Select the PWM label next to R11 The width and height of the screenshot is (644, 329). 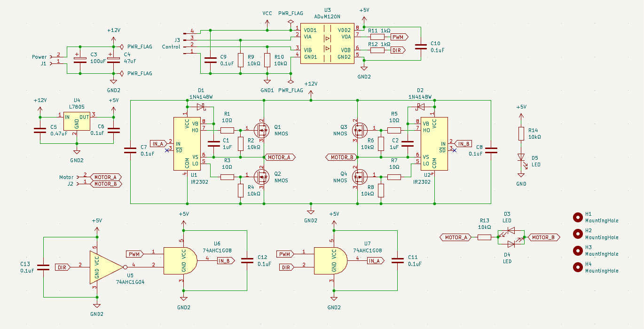click(x=398, y=36)
